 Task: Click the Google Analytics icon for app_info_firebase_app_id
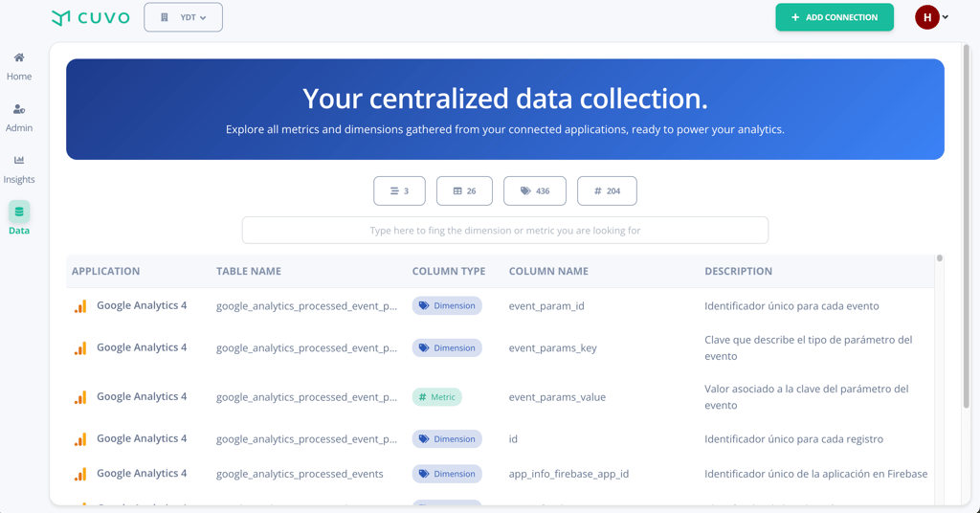coord(80,474)
